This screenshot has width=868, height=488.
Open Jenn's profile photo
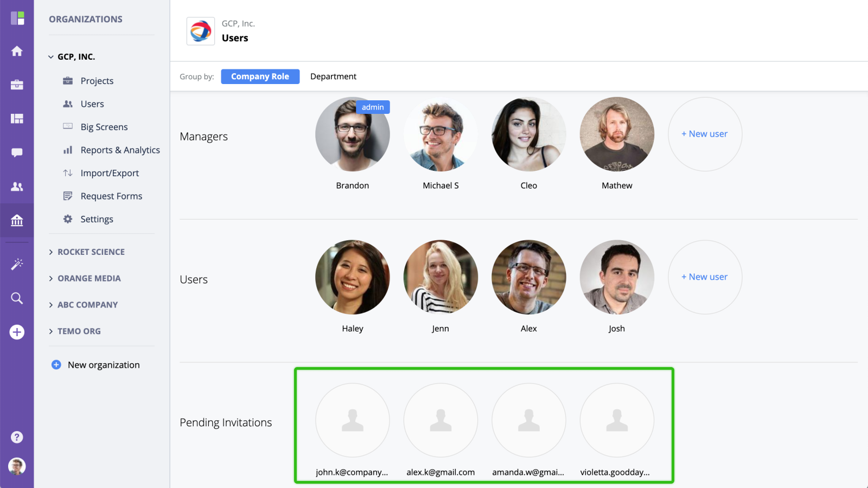[441, 277]
